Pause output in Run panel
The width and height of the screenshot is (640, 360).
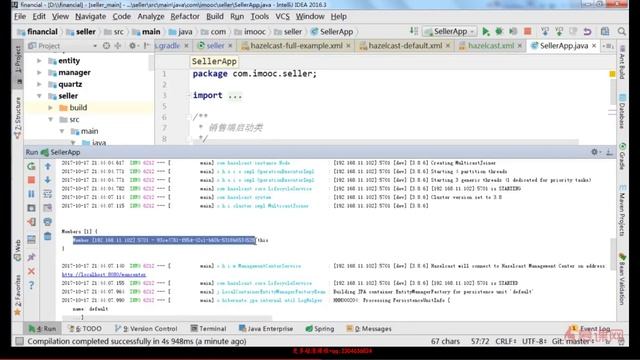click(x=31, y=194)
